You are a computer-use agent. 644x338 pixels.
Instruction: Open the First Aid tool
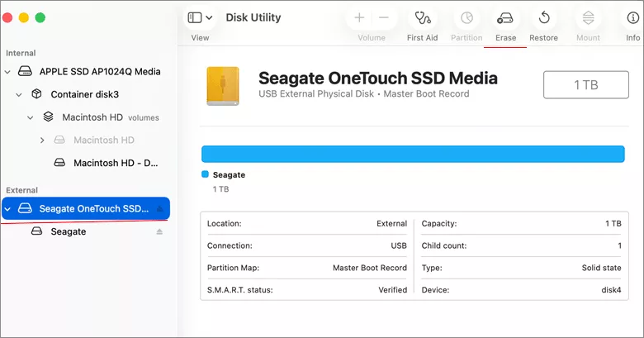coord(422,18)
